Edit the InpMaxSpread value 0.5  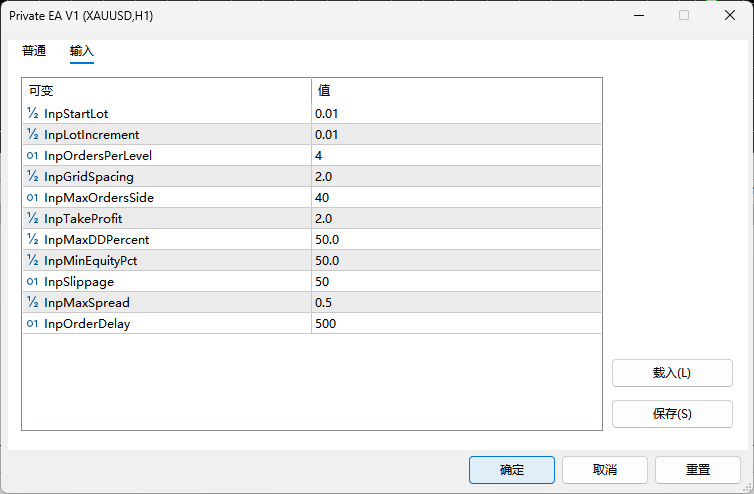click(456, 303)
